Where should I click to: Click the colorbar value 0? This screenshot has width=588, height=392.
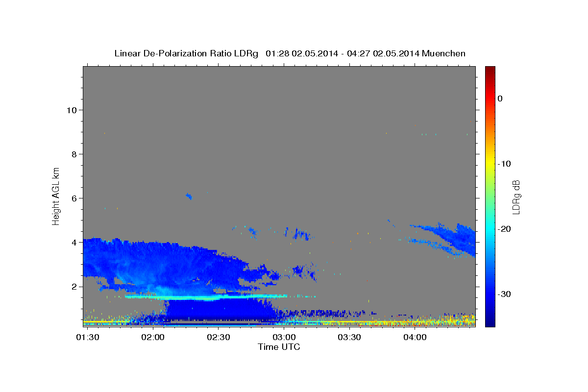click(500, 98)
